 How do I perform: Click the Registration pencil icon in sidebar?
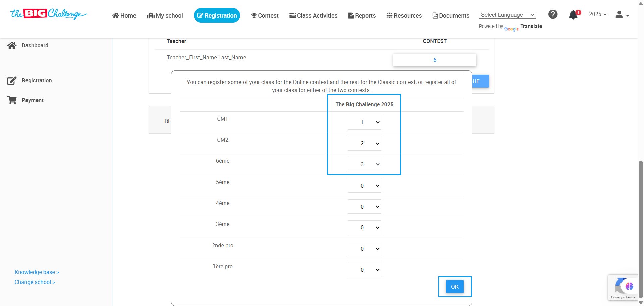coord(12,81)
